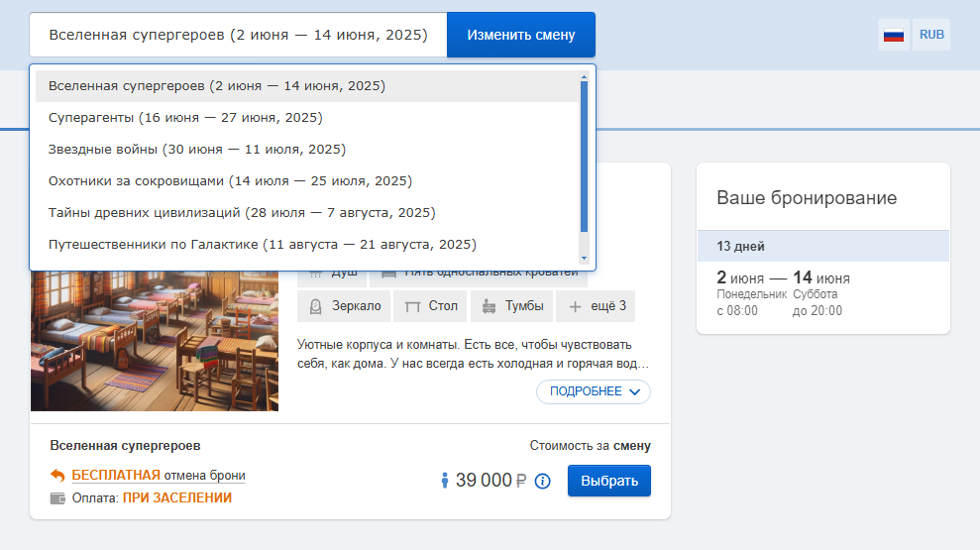Screen dimensions: 980x550
Task: Click the price info icon
Action: pos(542,482)
